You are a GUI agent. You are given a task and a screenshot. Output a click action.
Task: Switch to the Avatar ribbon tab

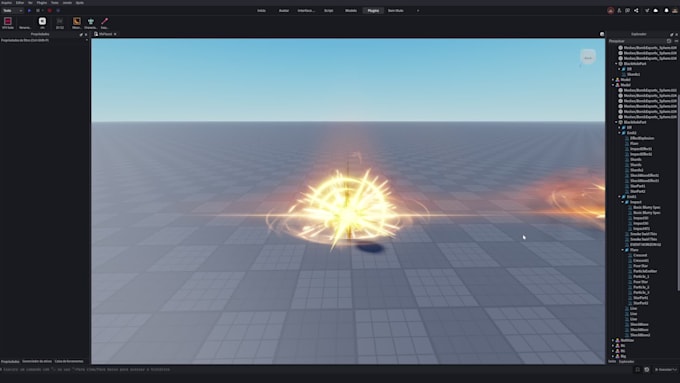pyautogui.click(x=284, y=10)
